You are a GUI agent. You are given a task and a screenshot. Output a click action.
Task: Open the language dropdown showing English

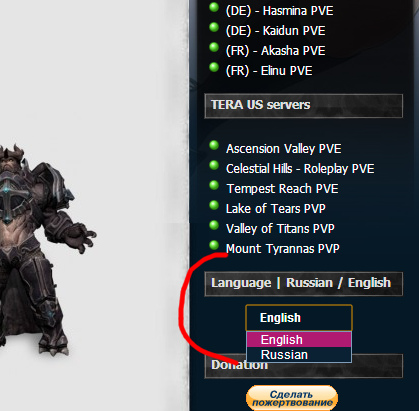pos(299,318)
